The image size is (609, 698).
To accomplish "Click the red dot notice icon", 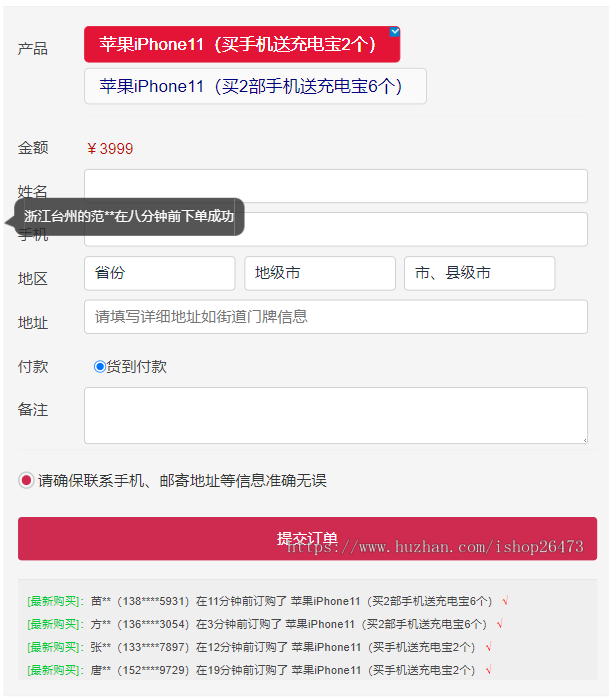I will tap(26, 480).
